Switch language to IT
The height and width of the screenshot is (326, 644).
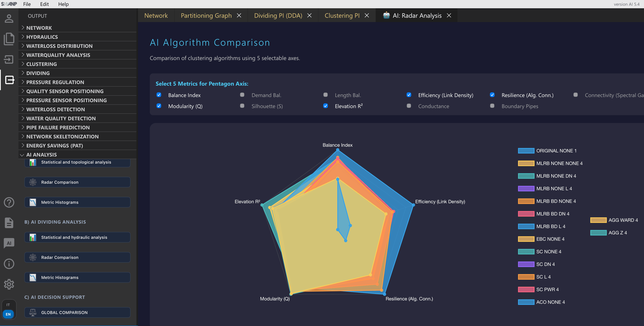pyautogui.click(x=8, y=305)
